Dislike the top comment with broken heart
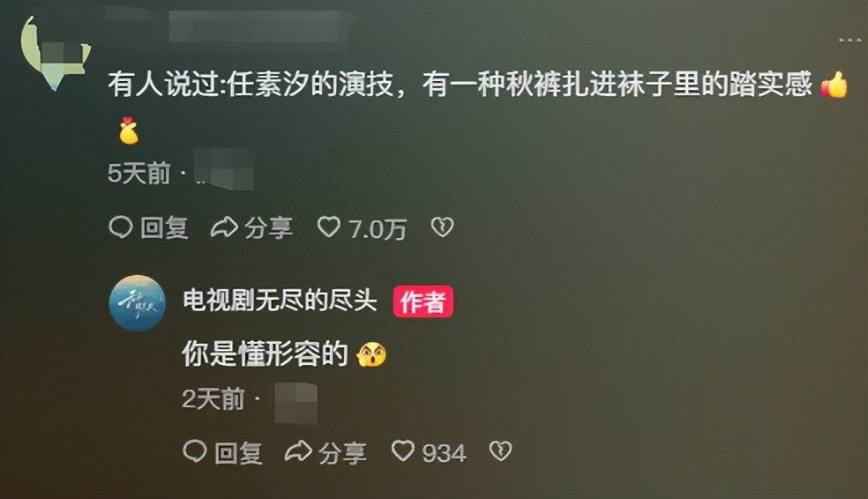Image resolution: width=868 pixels, height=499 pixels. coord(442,227)
